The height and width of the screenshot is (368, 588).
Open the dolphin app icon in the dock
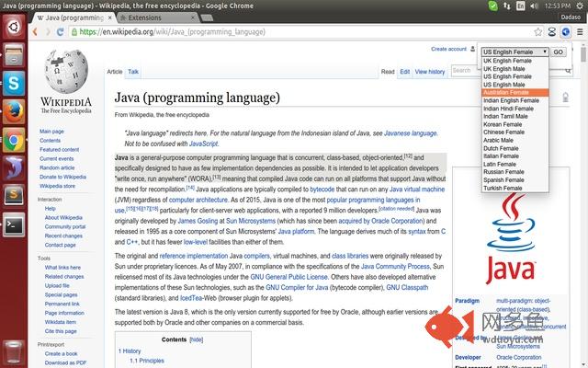[14, 167]
